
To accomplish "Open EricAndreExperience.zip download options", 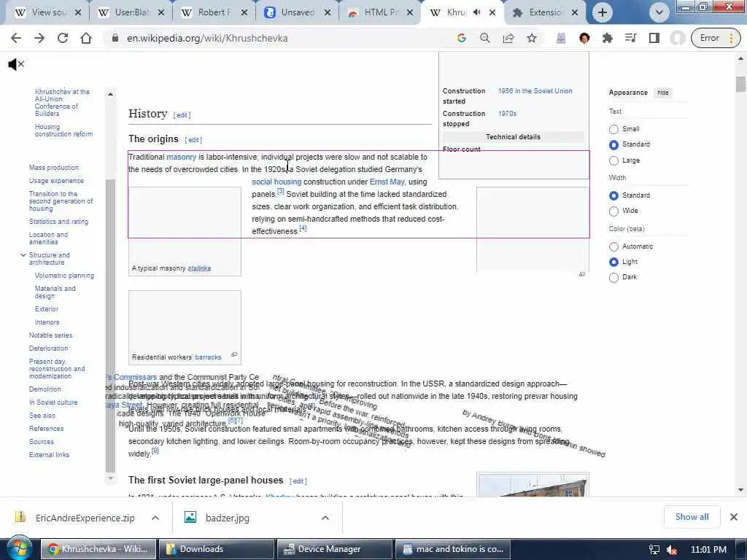I will [155, 518].
